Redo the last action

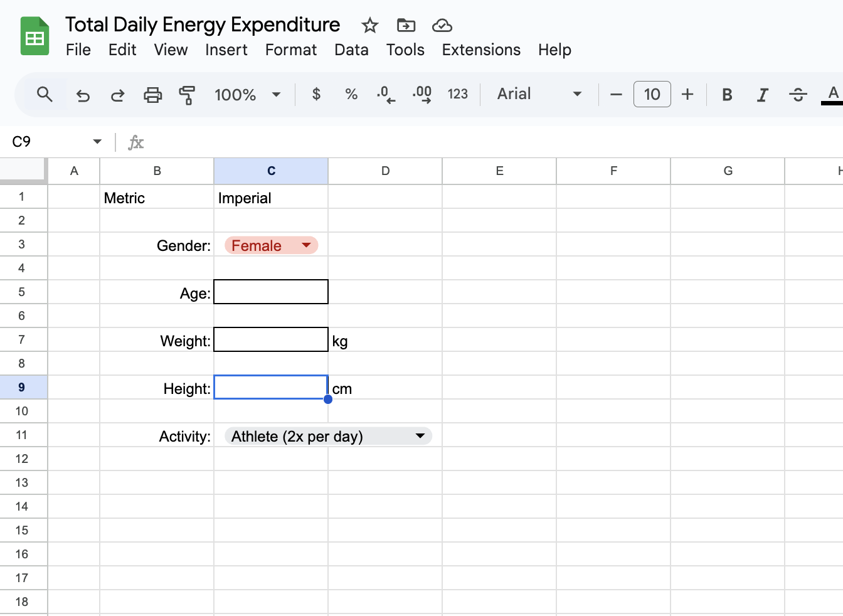click(118, 95)
